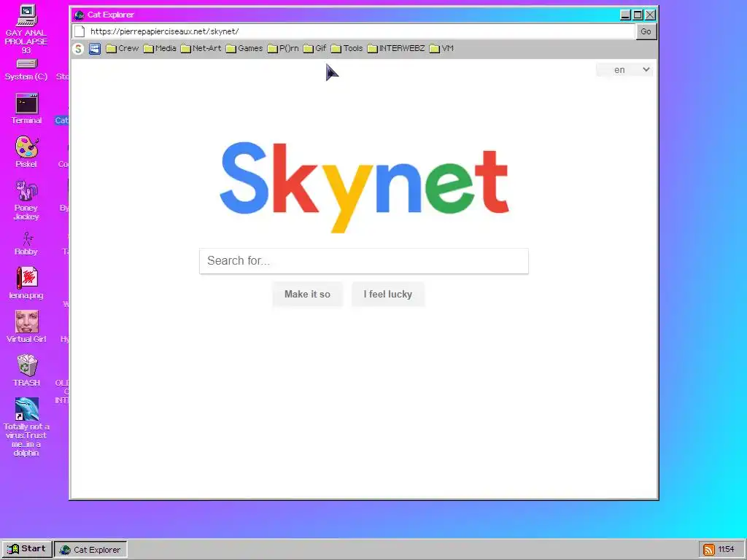The height and width of the screenshot is (560, 747).
Task: Open the Start menu button
Action: (x=27, y=549)
